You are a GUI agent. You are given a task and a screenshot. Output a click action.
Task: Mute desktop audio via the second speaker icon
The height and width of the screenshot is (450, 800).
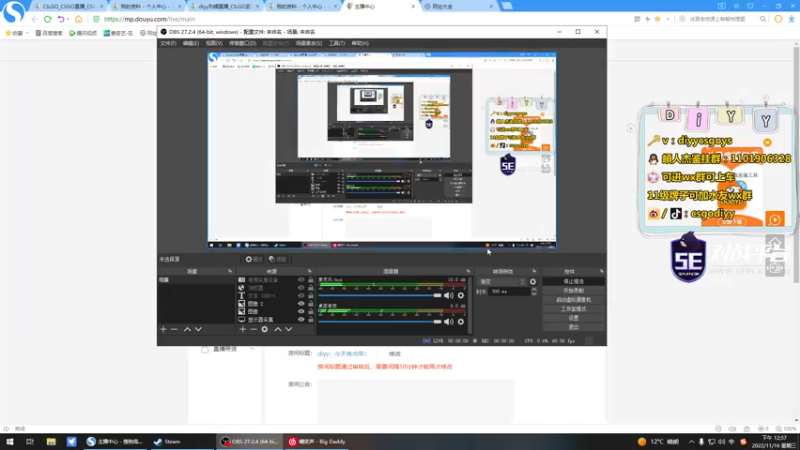(448, 322)
